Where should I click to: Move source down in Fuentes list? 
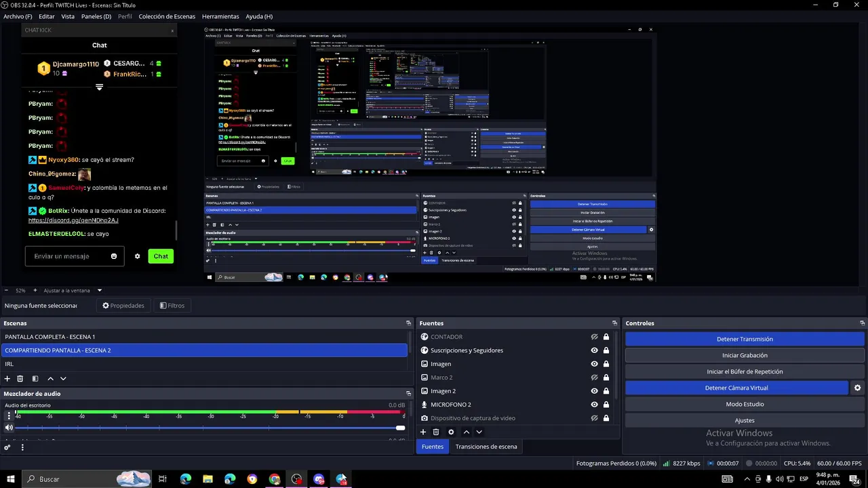pos(479,432)
